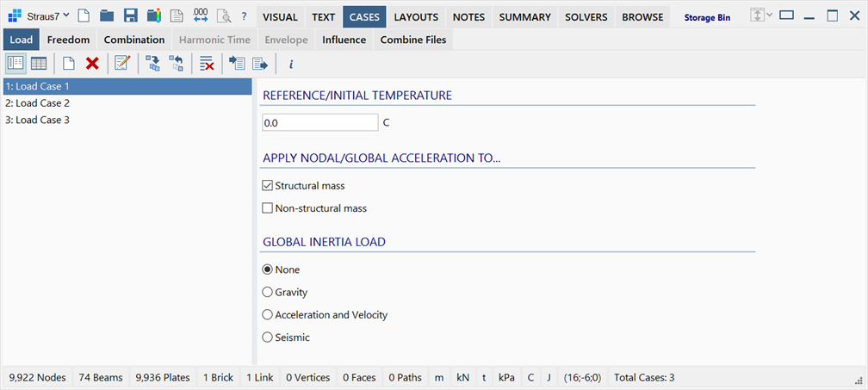Open the Storage Bin link

tap(707, 18)
